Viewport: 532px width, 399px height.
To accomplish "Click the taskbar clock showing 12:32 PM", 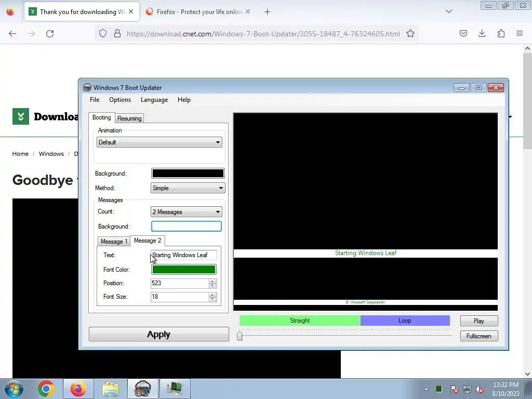I will click(x=506, y=389).
